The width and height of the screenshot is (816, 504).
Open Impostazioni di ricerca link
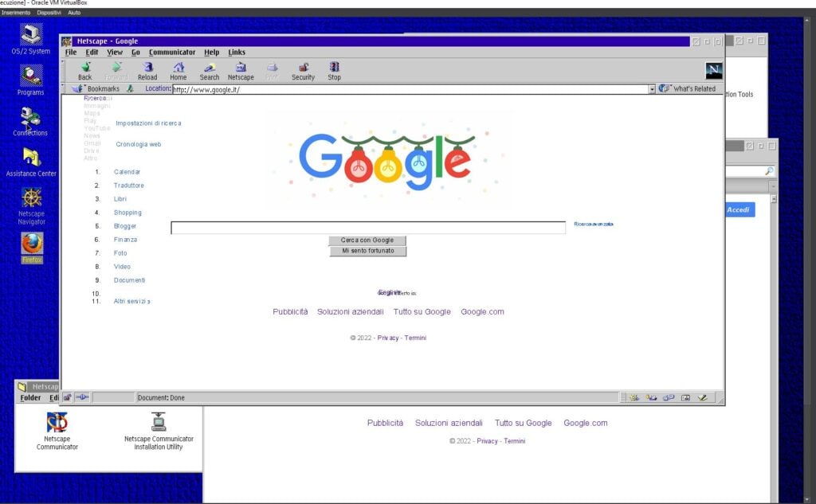point(148,123)
